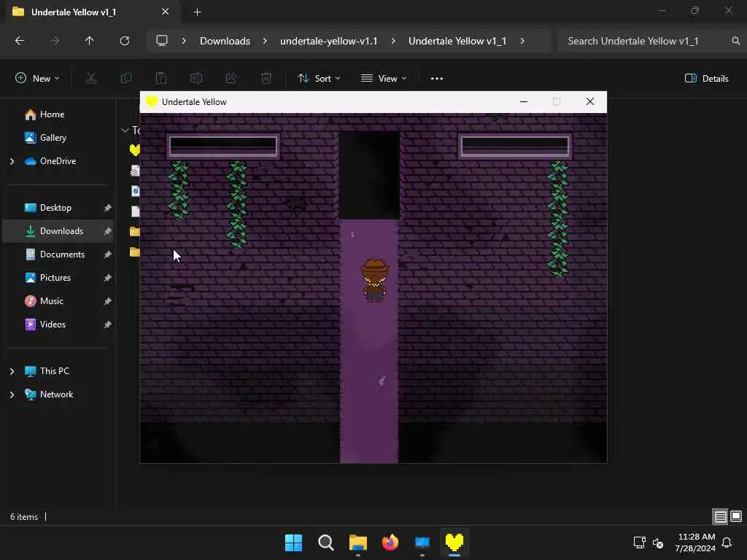Select OneDrive in the sidebar

tap(58, 161)
